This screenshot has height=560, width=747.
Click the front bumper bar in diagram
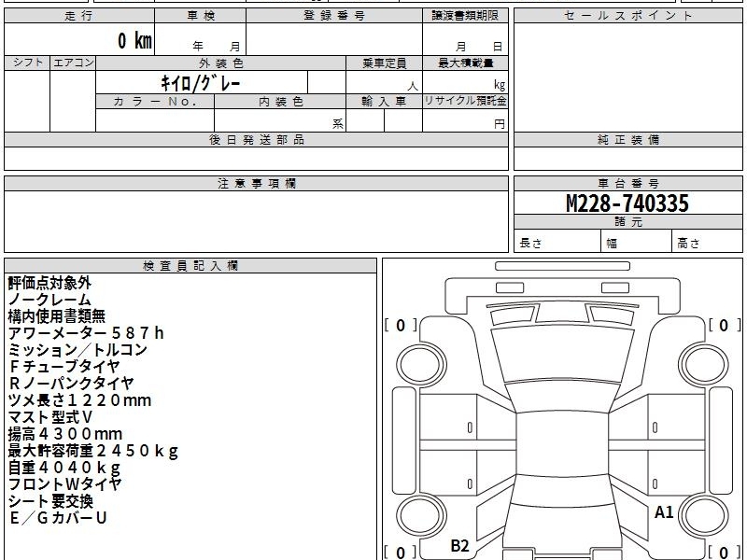pyautogui.click(x=562, y=266)
